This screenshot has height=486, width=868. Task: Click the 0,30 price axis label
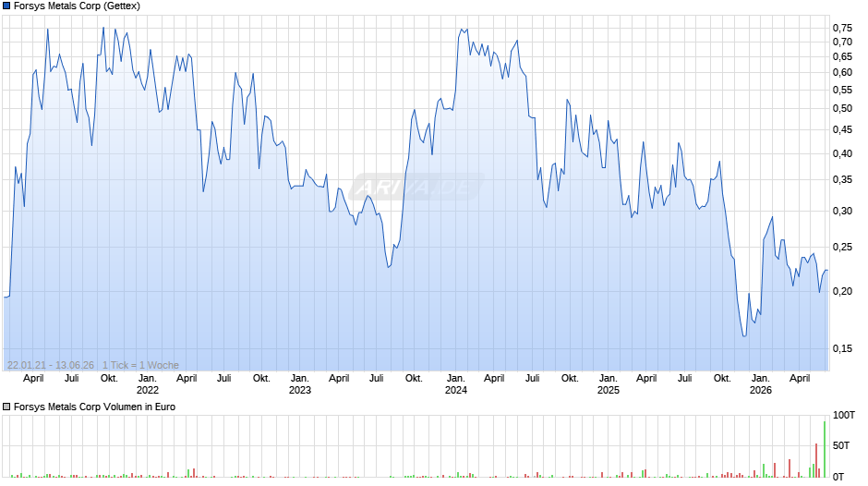(842, 212)
